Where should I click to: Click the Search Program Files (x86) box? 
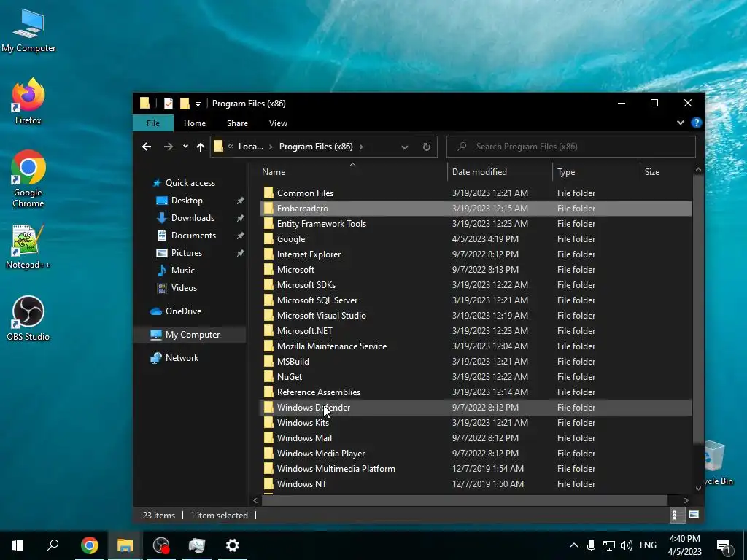coord(570,147)
